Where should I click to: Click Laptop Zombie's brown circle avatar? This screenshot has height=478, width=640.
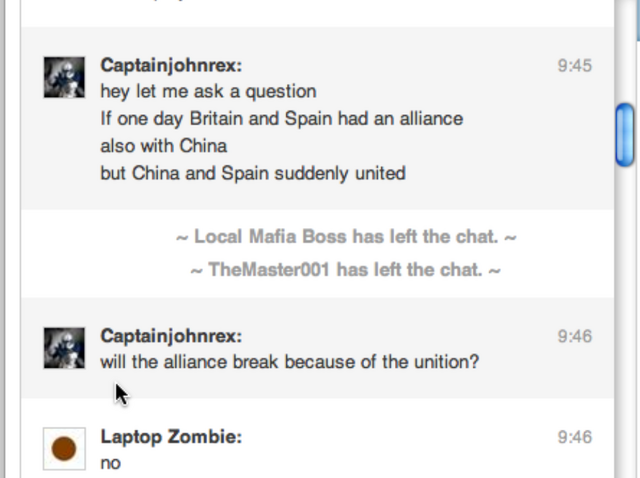pos(64,449)
